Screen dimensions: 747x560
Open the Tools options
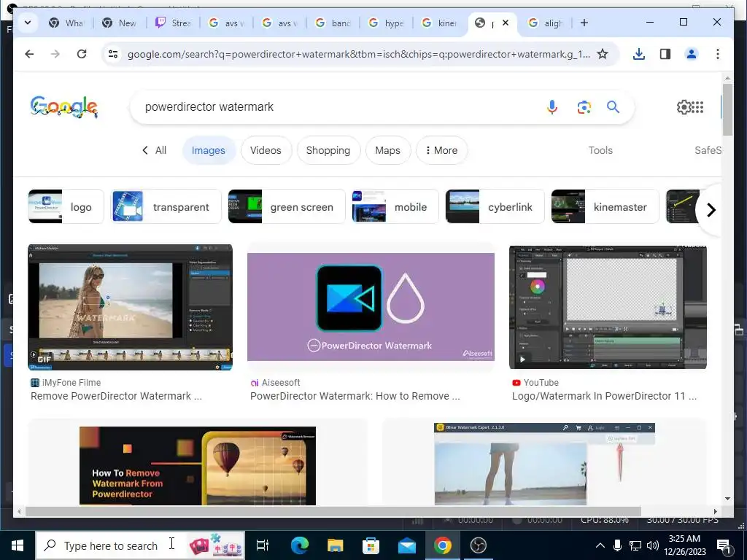point(600,150)
